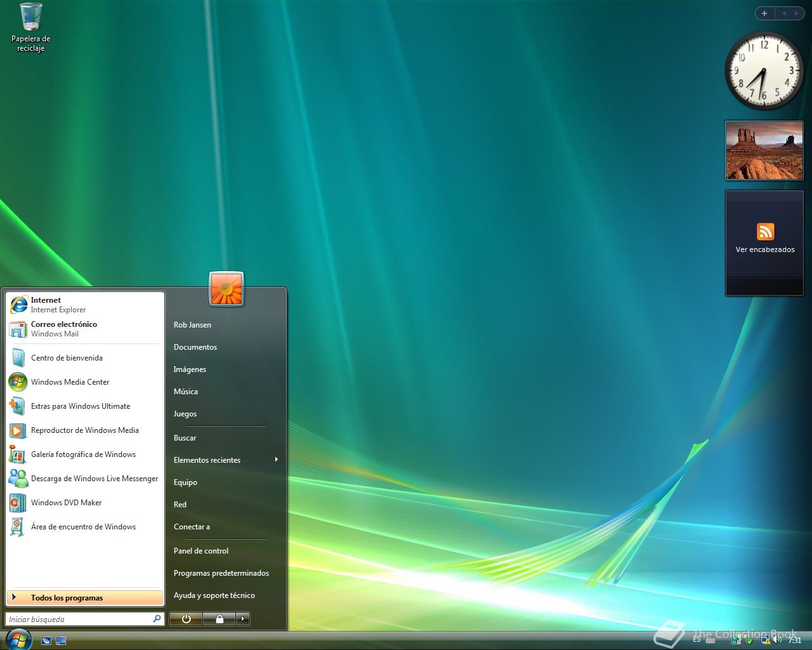Click the ES language indicator in taskbar
The height and width of the screenshot is (650, 812).
coord(697,639)
